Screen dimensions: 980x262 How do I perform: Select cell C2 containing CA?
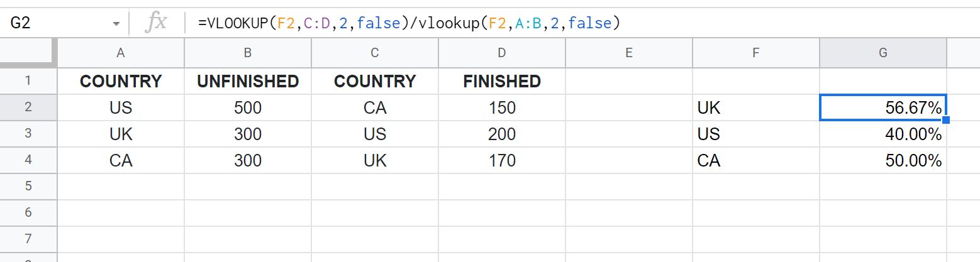tap(374, 107)
